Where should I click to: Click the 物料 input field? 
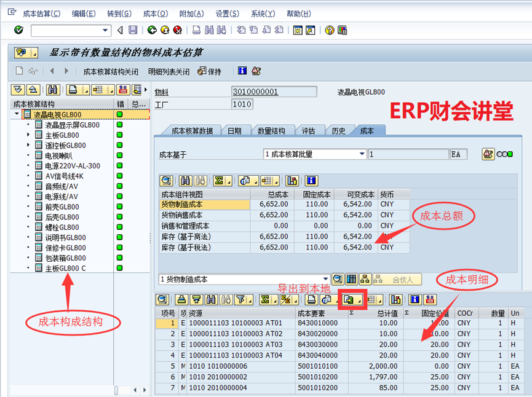coord(274,92)
